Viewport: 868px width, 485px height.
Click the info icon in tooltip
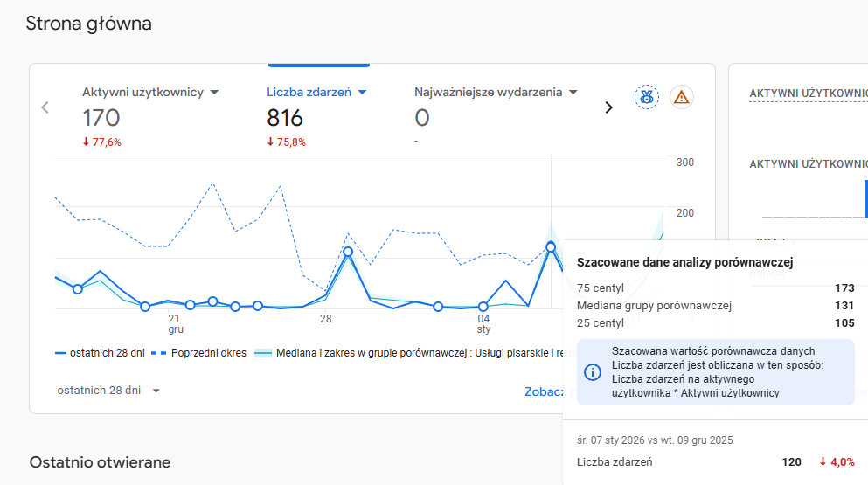click(x=593, y=372)
